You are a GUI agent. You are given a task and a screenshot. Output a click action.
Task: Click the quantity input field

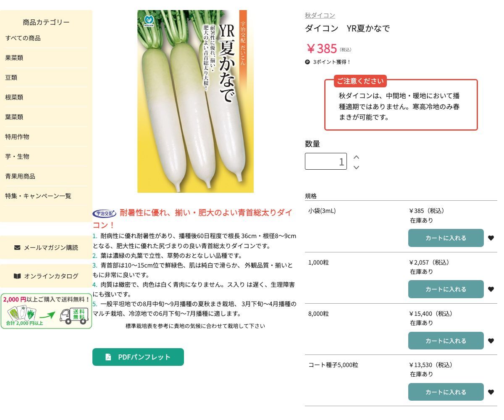click(x=326, y=161)
